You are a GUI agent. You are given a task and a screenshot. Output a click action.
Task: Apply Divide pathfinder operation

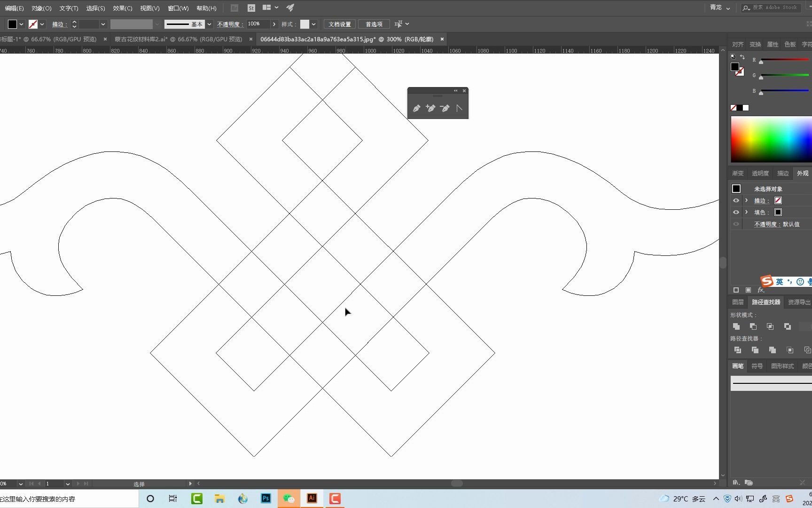[738, 350]
